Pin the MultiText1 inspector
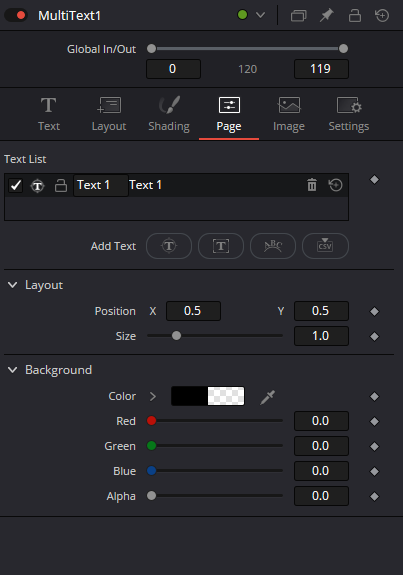The image size is (403, 575). click(x=326, y=15)
